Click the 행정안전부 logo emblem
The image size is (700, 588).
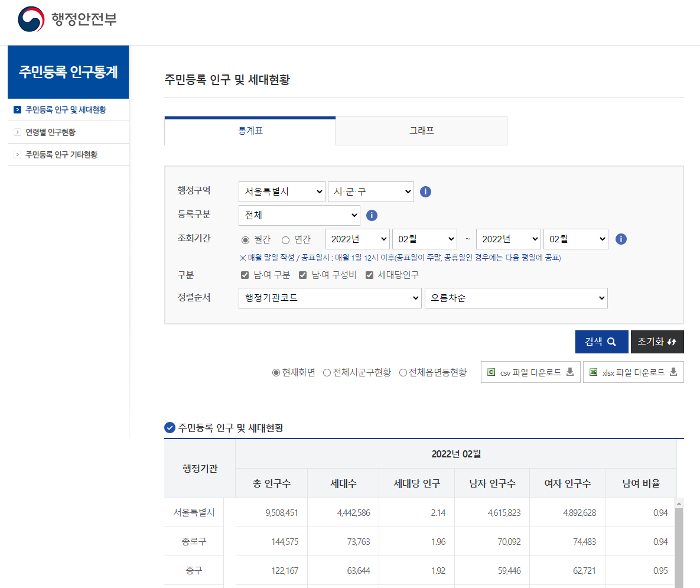31,19
